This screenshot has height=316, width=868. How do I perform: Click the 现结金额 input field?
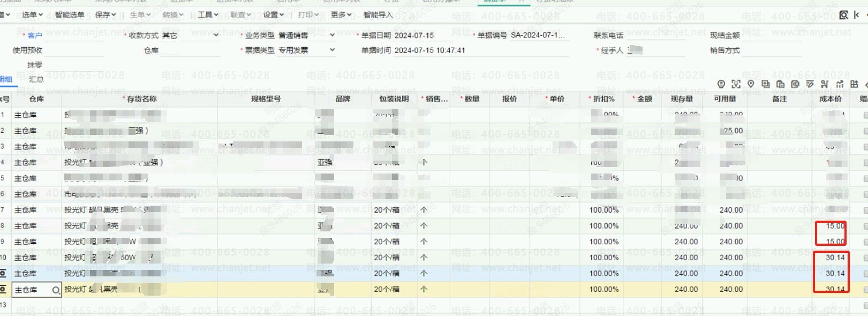771,35
